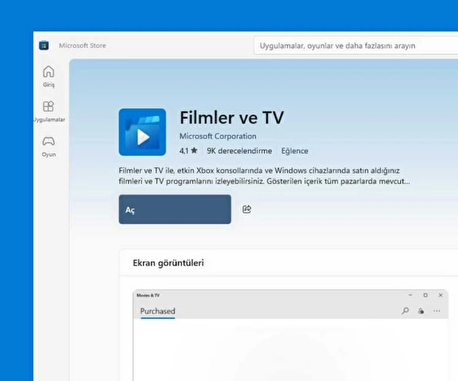Open the Movies & TV screenshot thumbnail
Screen dimensions: 458x381
[290, 335]
